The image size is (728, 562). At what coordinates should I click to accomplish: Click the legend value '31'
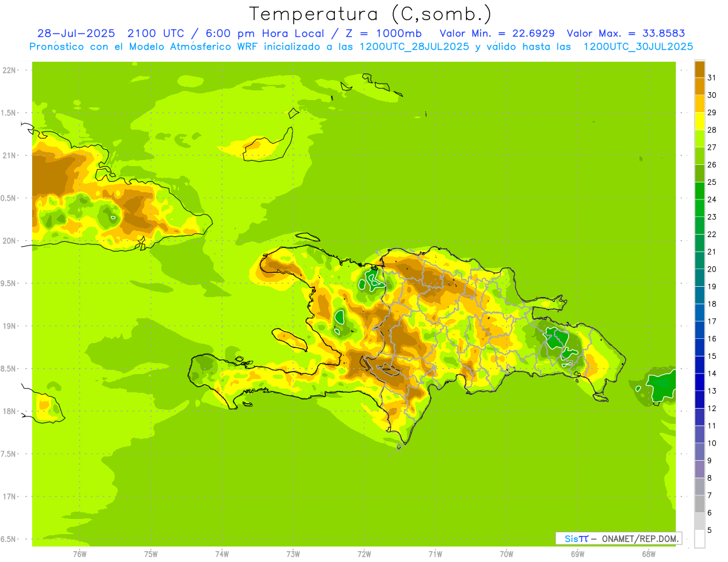712,78
